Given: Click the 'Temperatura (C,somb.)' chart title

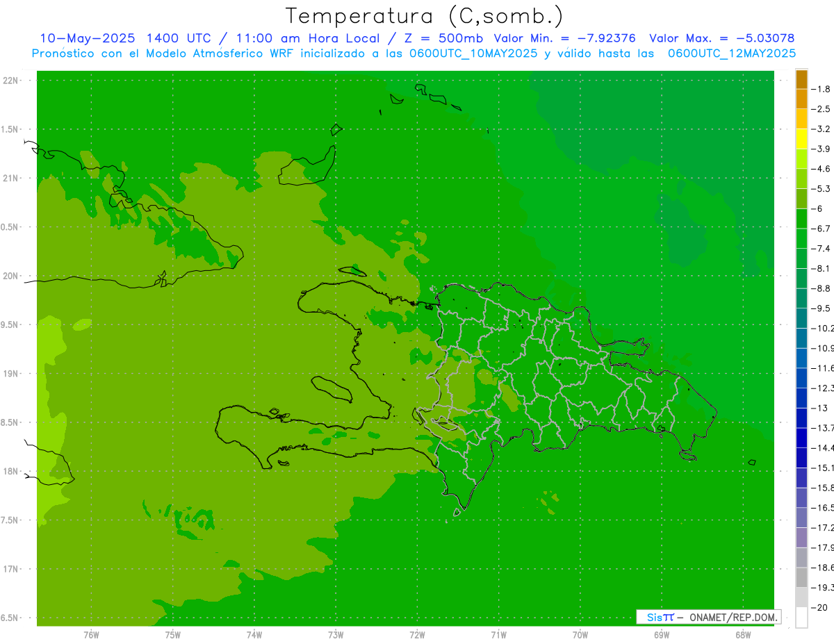Looking at the screenshot, I should [x=425, y=16].
